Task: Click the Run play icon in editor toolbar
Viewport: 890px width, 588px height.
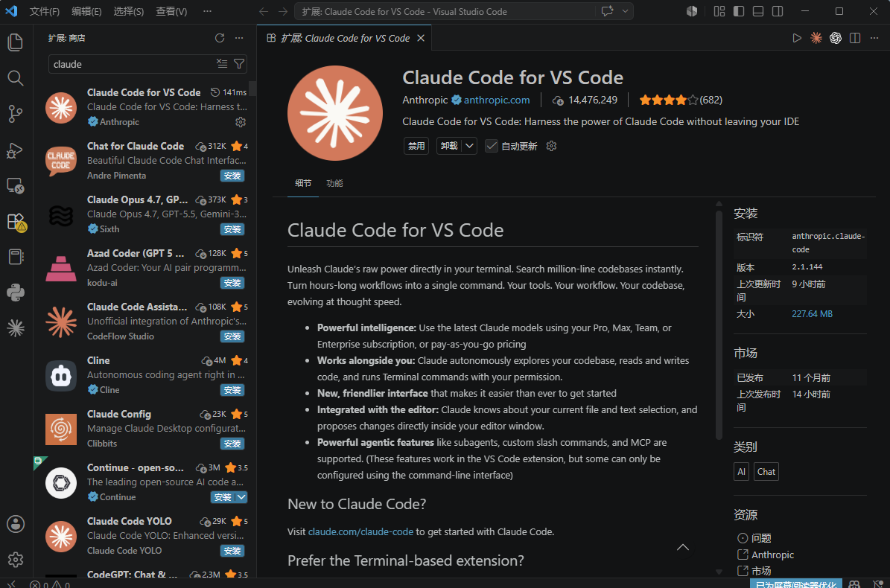Action: 797,38
